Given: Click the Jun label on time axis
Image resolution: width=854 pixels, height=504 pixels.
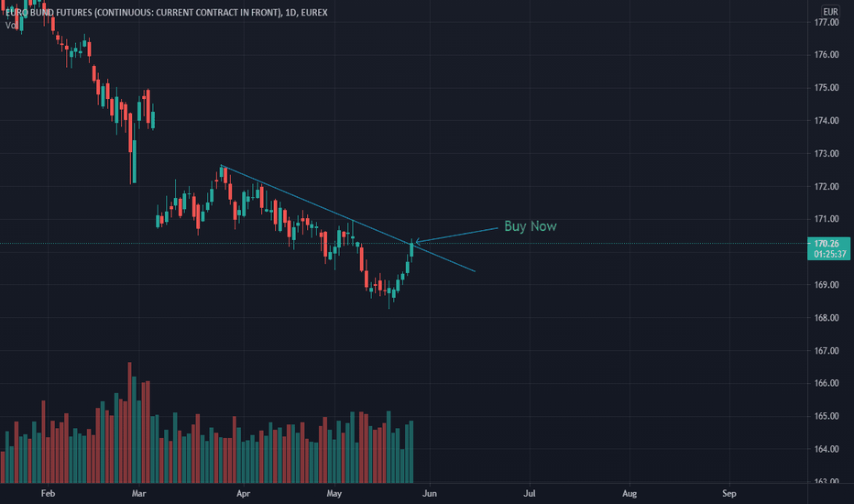Looking at the screenshot, I should pyautogui.click(x=430, y=494).
